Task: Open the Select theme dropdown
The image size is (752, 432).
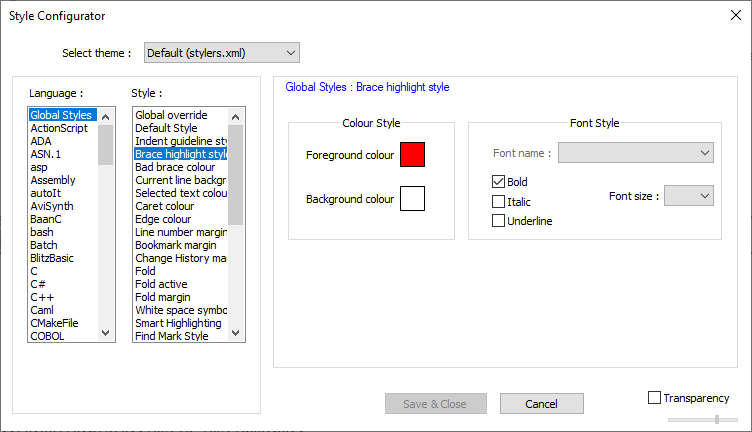Action: 221,52
